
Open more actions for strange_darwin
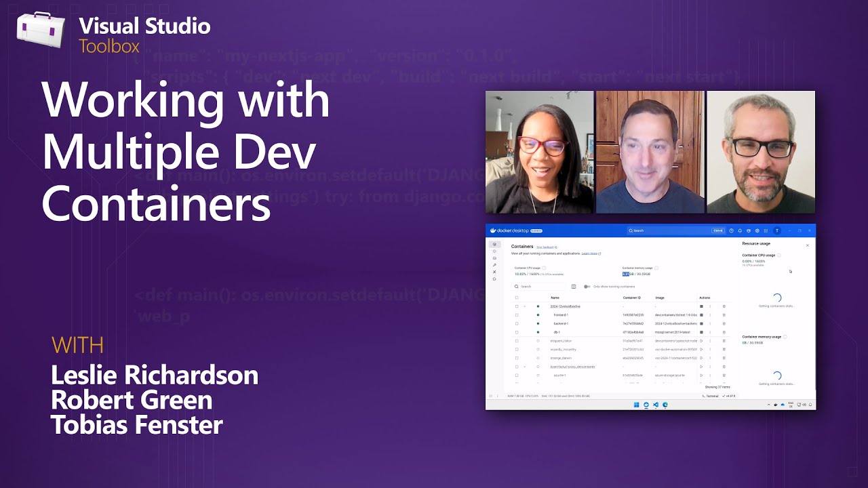point(710,358)
